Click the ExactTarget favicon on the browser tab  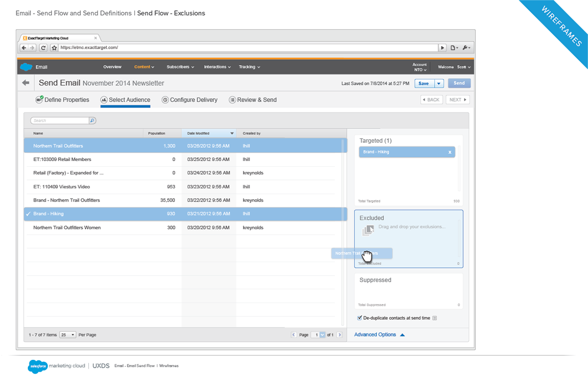pos(25,38)
